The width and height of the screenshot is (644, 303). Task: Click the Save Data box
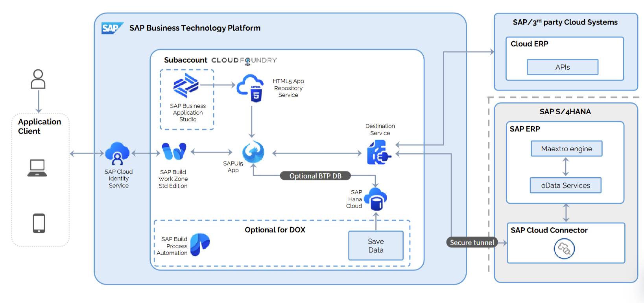click(376, 245)
